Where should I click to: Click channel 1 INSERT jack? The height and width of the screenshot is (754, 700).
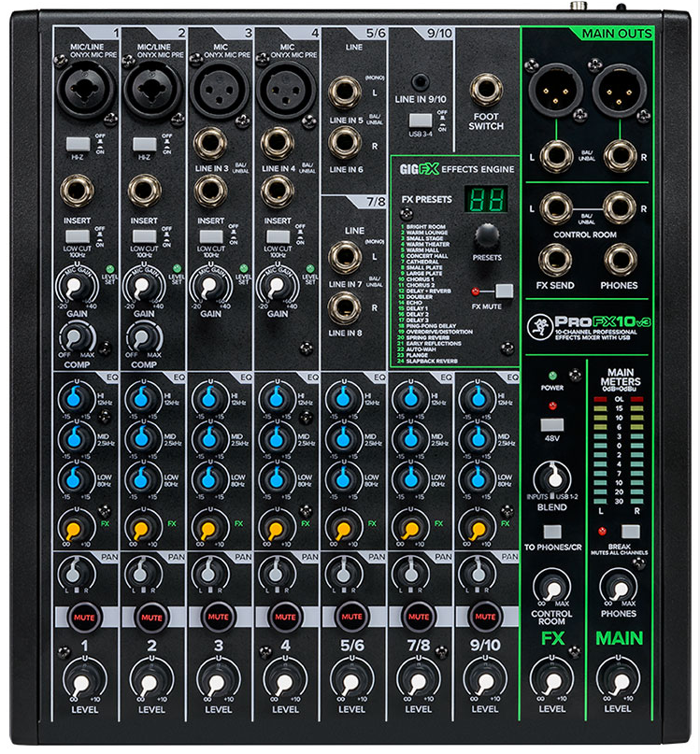pyautogui.click(x=77, y=191)
